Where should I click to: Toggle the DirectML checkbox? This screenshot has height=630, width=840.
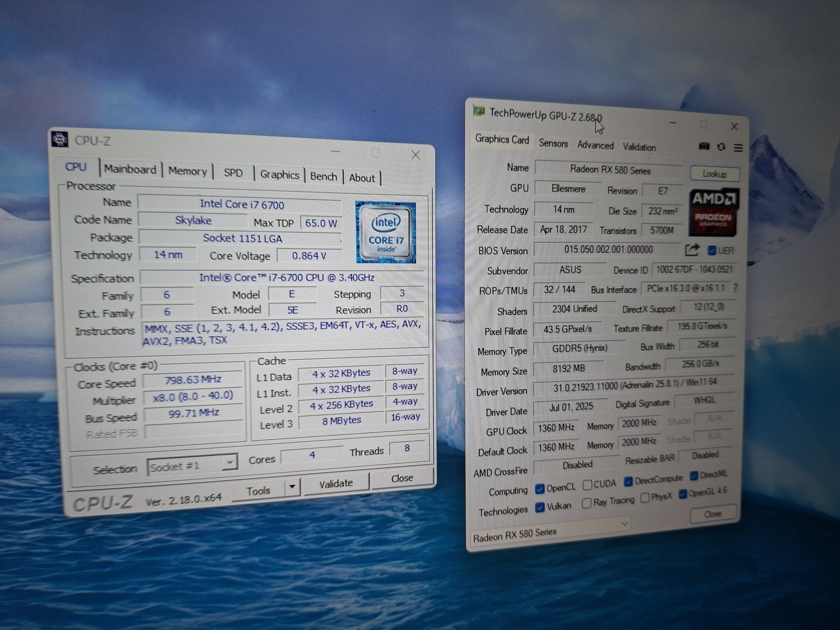(x=694, y=475)
